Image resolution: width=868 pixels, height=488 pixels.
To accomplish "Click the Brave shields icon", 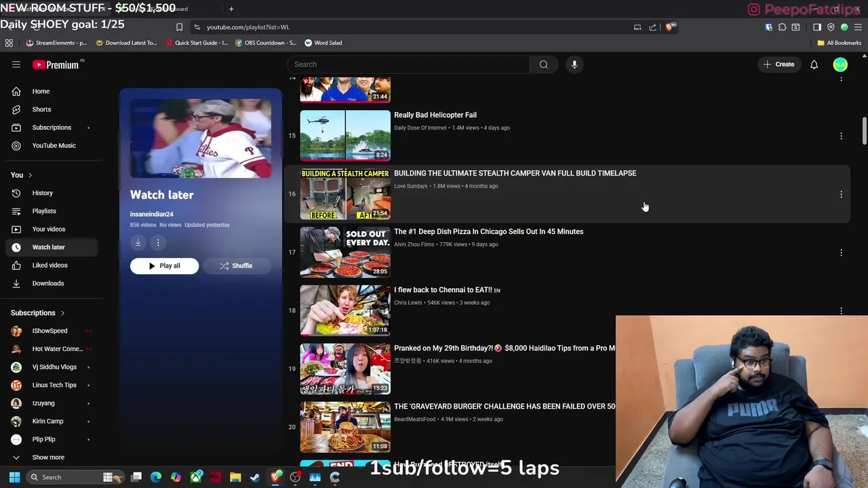I will pos(669,27).
